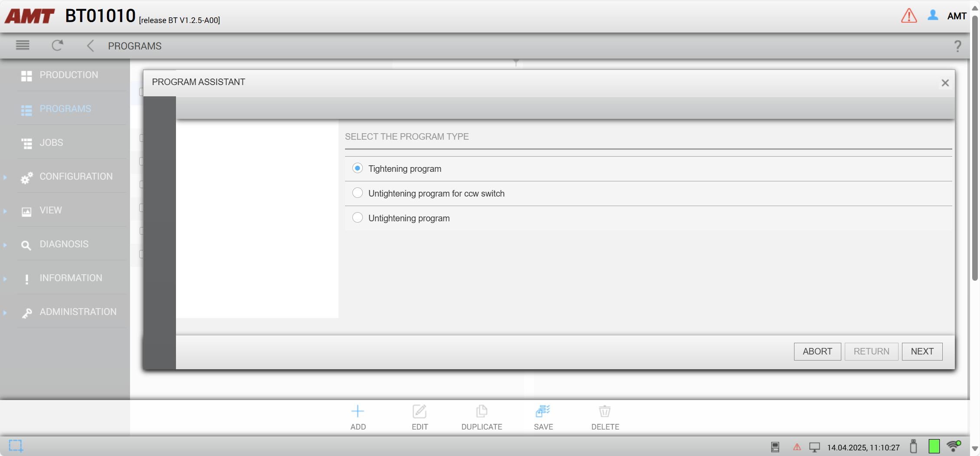
Task: Click the SAVE icon in bottom toolbar
Action: tap(543, 411)
